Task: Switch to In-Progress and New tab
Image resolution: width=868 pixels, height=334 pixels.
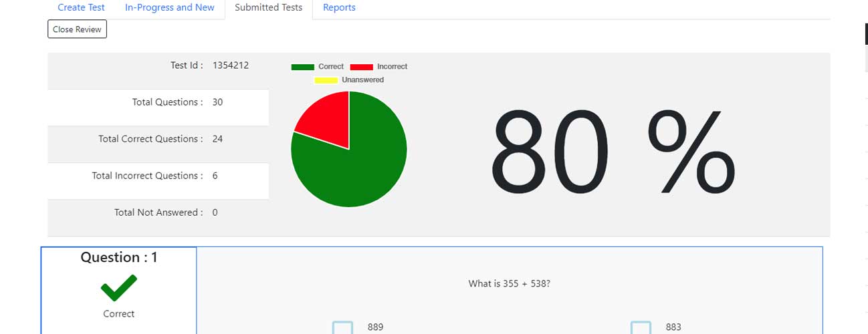Action: (x=170, y=8)
